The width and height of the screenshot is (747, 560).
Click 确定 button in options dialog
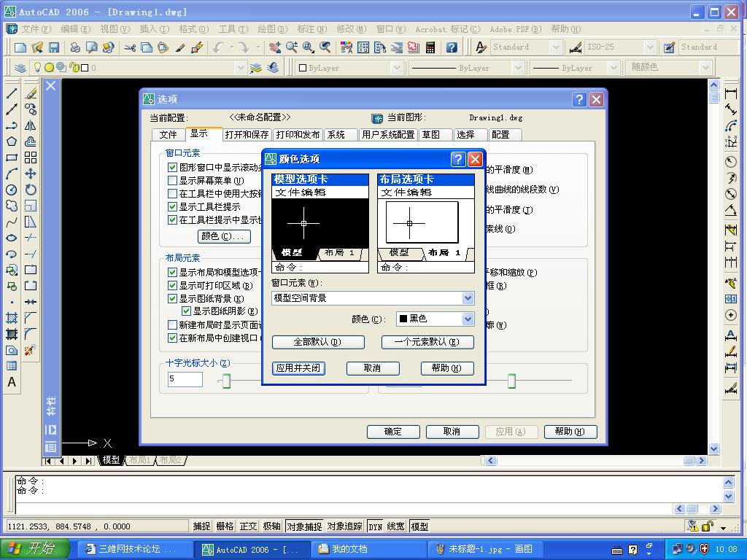(x=393, y=432)
